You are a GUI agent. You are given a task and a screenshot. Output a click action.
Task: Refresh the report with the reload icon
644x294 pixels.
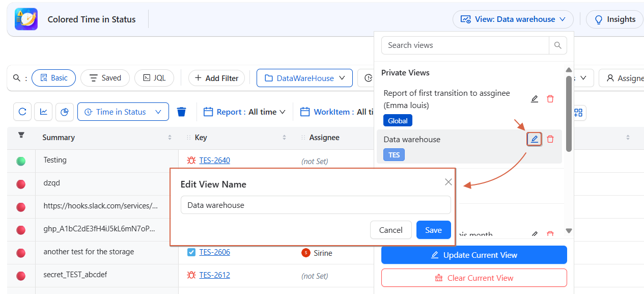coord(22,112)
